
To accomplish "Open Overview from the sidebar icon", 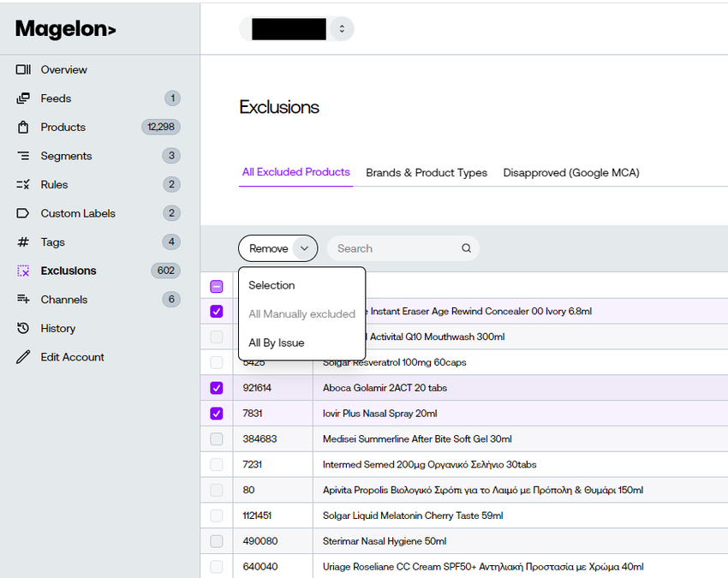I will pyautogui.click(x=23, y=69).
